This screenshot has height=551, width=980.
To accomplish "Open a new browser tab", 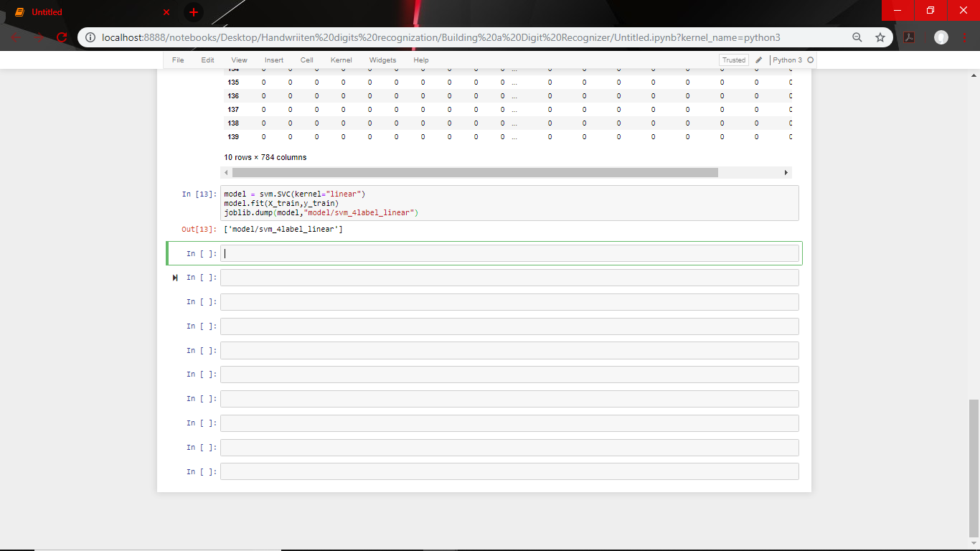I will (193, 11).
